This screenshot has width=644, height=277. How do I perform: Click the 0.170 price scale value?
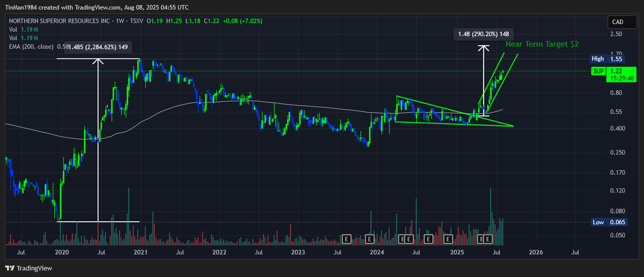pyautogui.click(x=617, y=173)
